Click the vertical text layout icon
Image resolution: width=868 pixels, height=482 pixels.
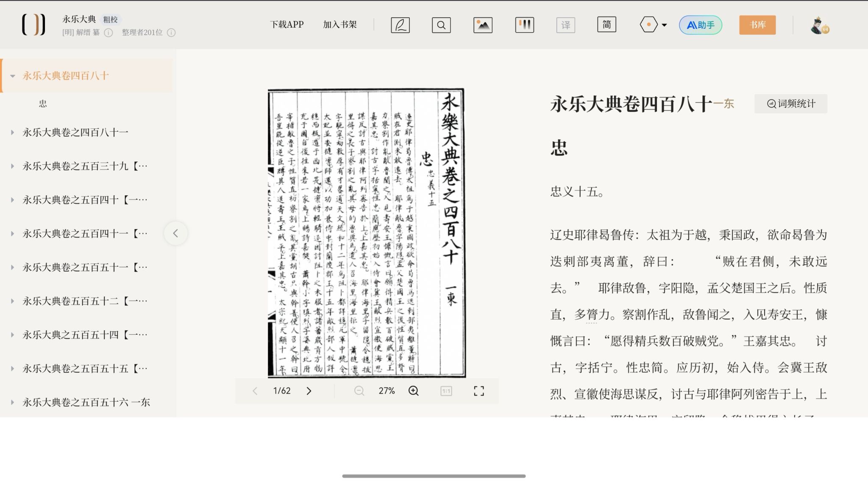524,25
